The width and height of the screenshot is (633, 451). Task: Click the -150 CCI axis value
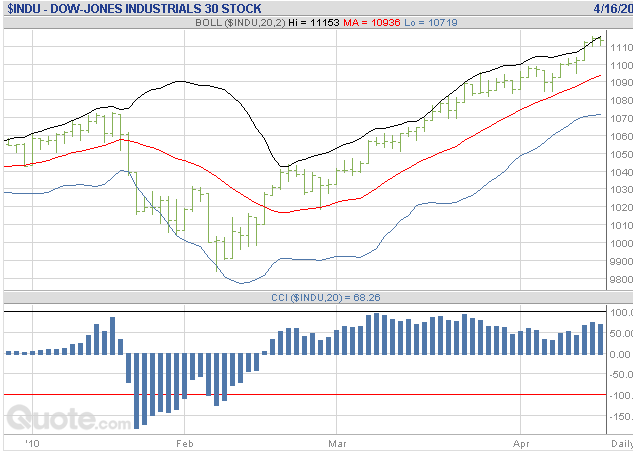pyautogui.click(x=621, y=416)
